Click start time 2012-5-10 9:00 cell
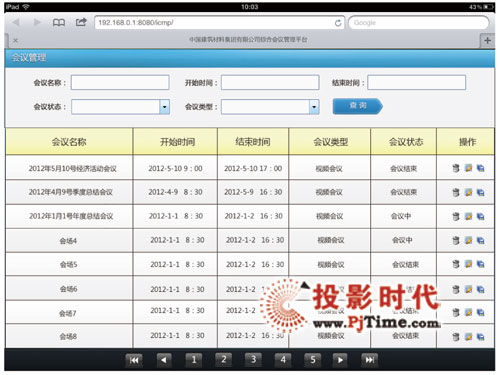The height and width of the screenshot is (375, 500). (x=175, y=168)
